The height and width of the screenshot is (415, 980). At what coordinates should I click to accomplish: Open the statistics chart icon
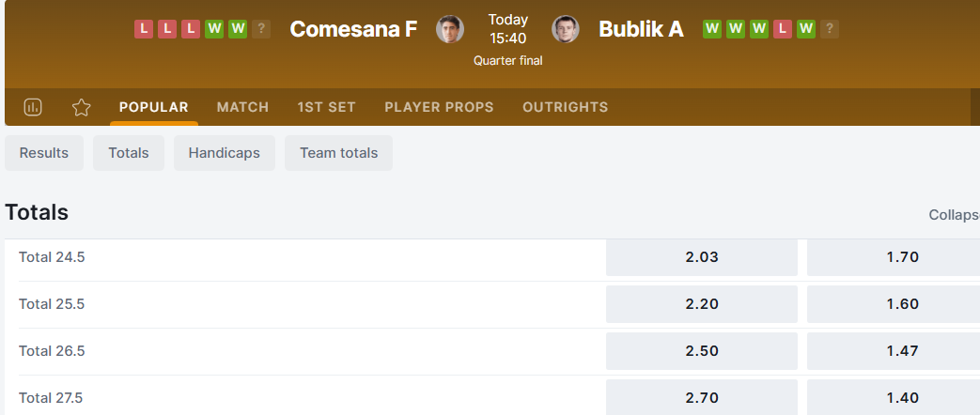[33, 107]
